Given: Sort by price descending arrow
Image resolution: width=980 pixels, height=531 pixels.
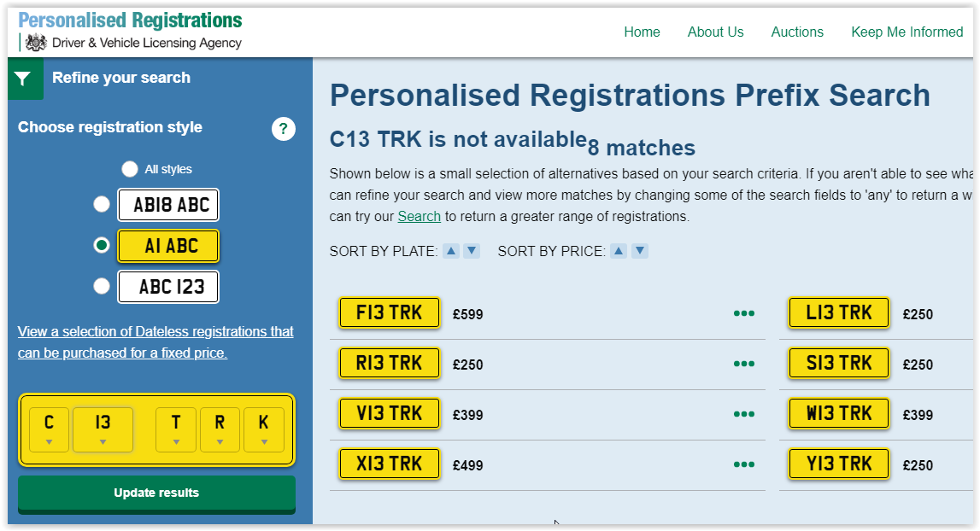Looking at the screenshot, I should tap(639, 251).
